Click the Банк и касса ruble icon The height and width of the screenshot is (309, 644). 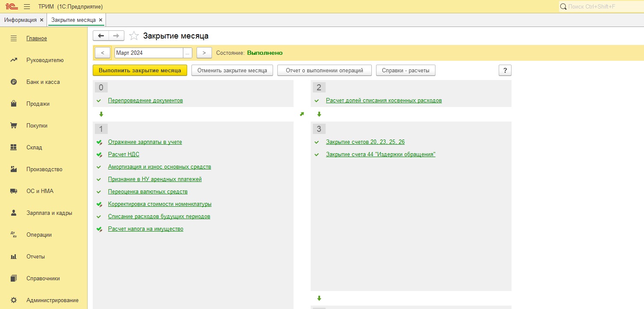pos(14,82)
